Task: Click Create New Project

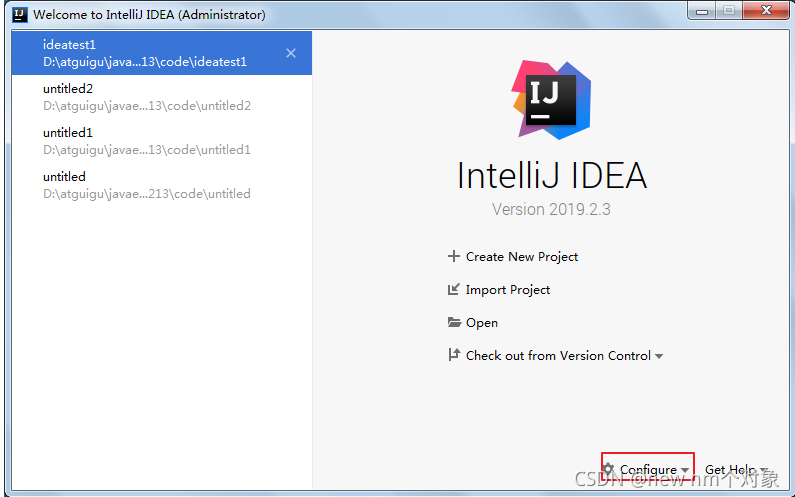Action: click(x=522, y=257)
